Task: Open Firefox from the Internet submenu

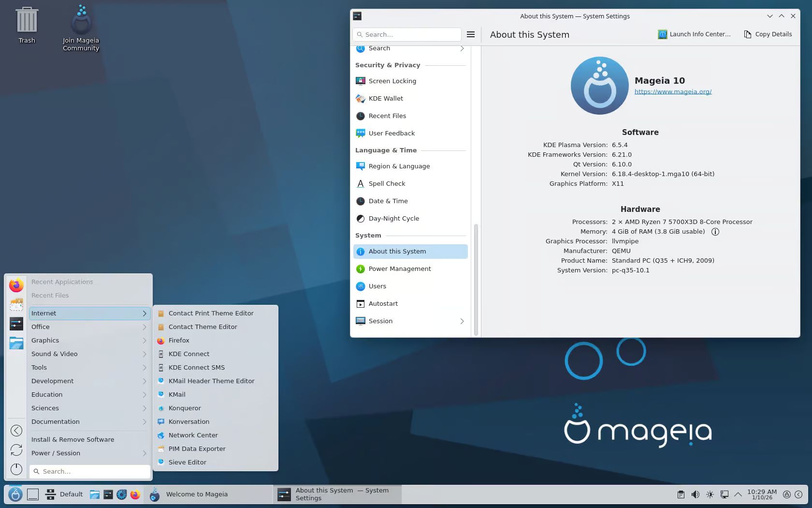Action: point(179,341)
